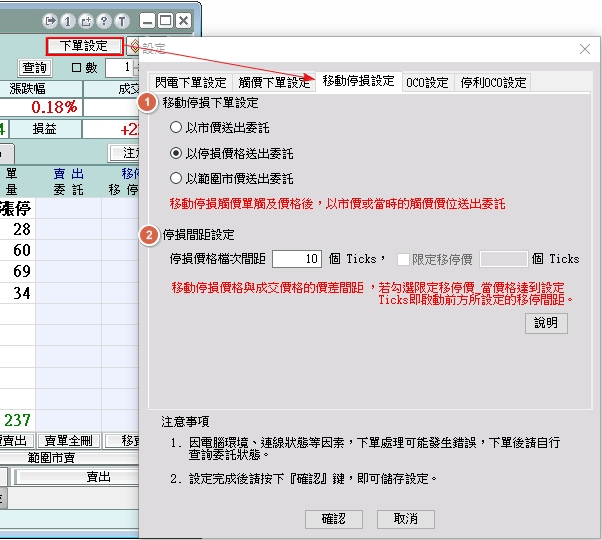Click the circled T icon
Screen dimensions: 602x540
122,20
